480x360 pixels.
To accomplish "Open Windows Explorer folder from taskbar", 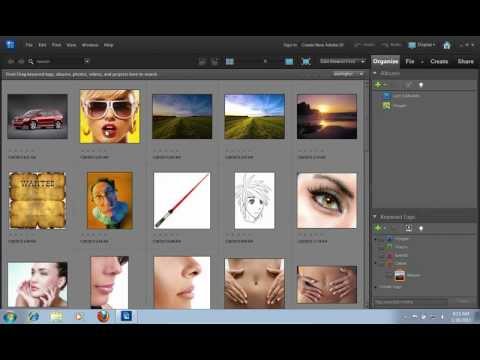I will [57, 316].
